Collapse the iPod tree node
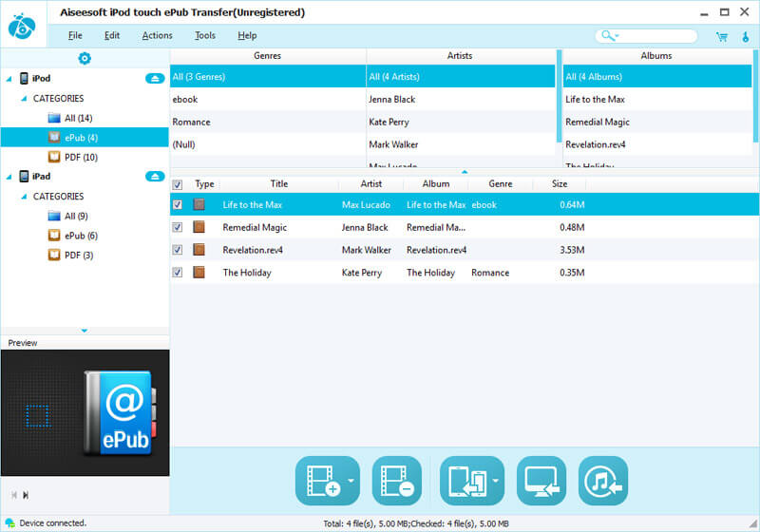 (9, 79)
